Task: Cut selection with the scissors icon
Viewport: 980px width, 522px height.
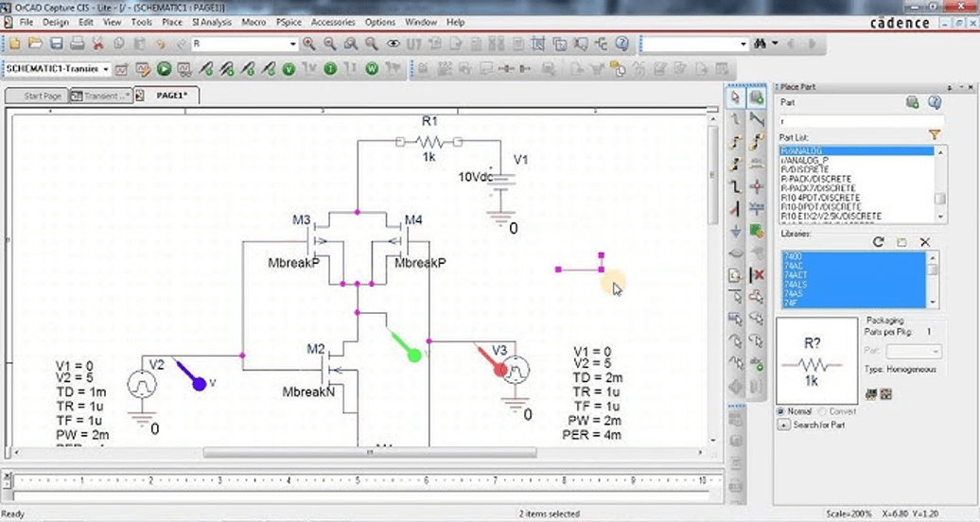Action: coord(98,43)
